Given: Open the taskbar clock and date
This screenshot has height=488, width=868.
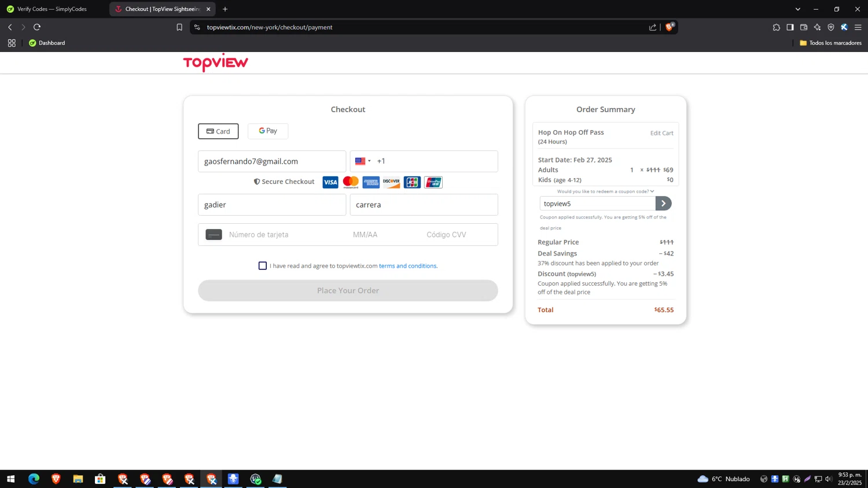Looking at the screenshot, I should pos(850,479).
